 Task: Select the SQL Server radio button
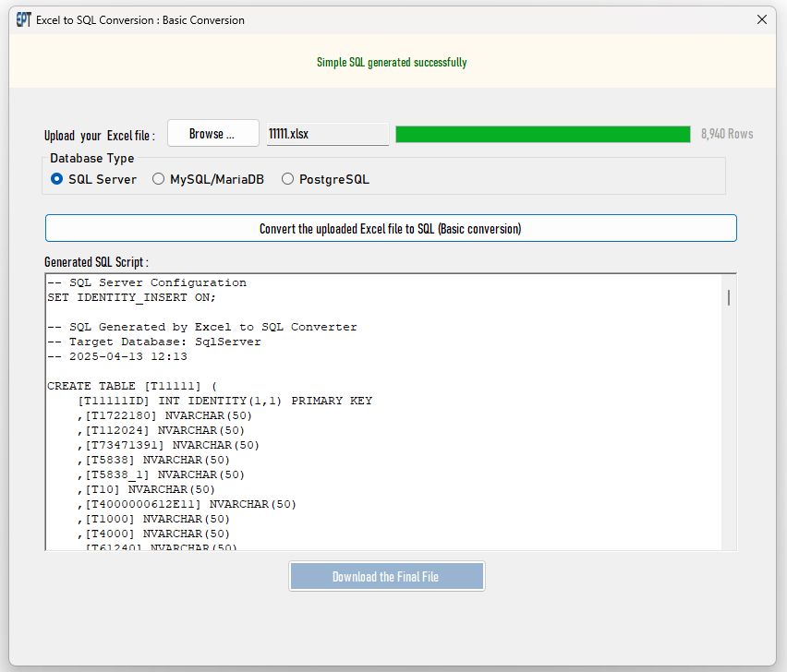click(57, 179)
